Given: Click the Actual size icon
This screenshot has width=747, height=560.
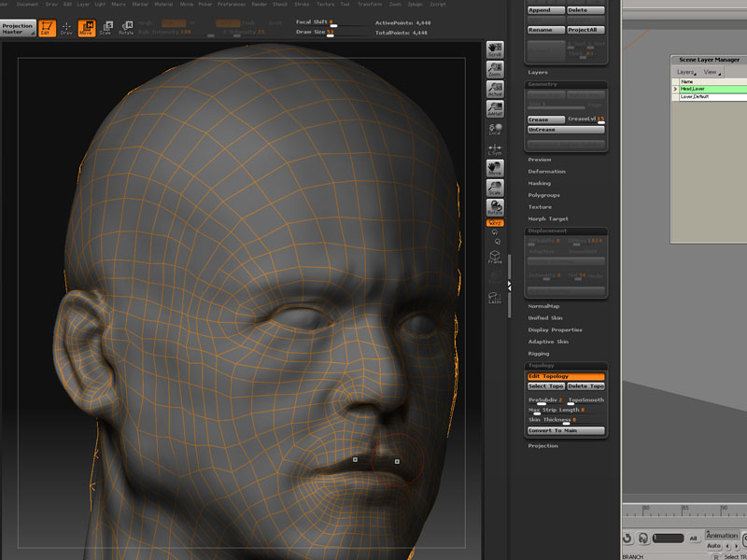Looking at the screenshot, I should (x=495, y=90).
